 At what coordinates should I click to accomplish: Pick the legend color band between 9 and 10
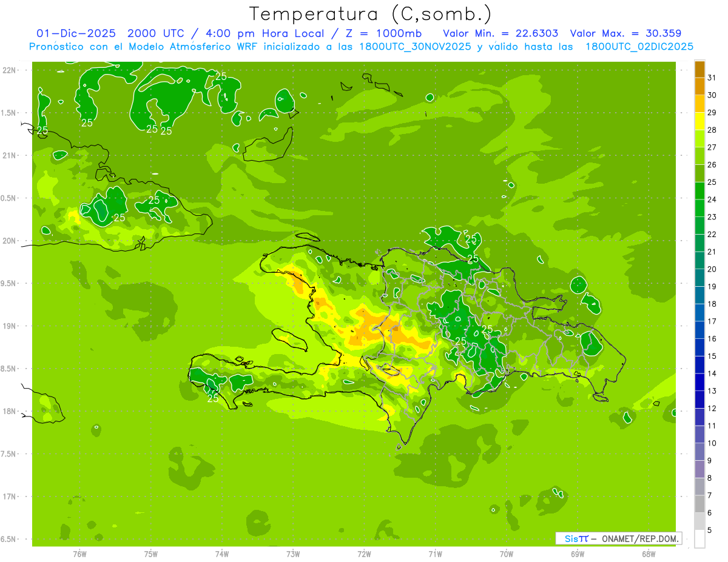pyautogui.click(x=699, y=452)
